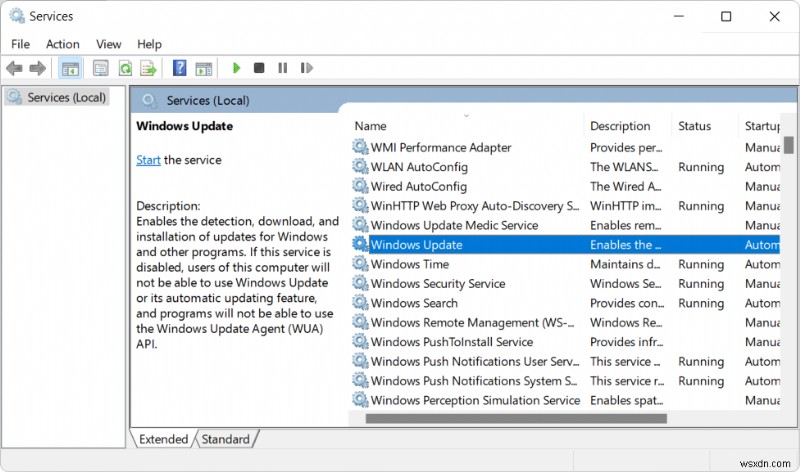Select Windows Push Notifications System Service
The image size is (800, 472).
474,381
